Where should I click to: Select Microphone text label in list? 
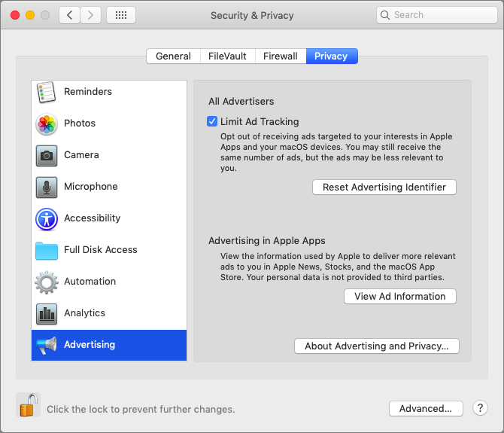pos(90,187)
